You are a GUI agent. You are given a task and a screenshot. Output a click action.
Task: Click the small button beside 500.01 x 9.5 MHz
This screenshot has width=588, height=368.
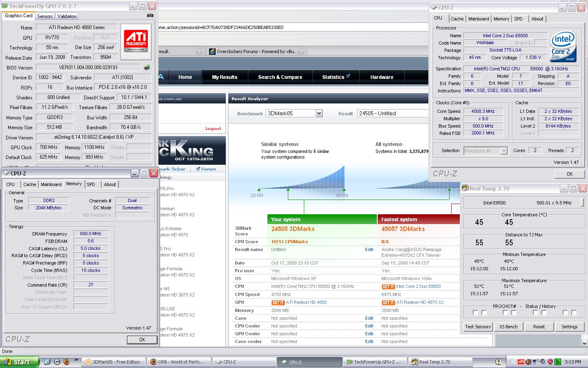pos(582,202)
